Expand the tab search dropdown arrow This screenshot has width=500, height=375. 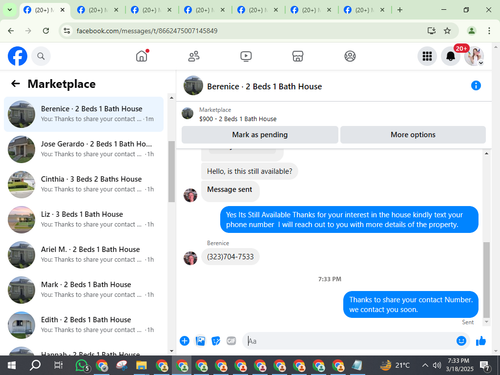point(10,10)
